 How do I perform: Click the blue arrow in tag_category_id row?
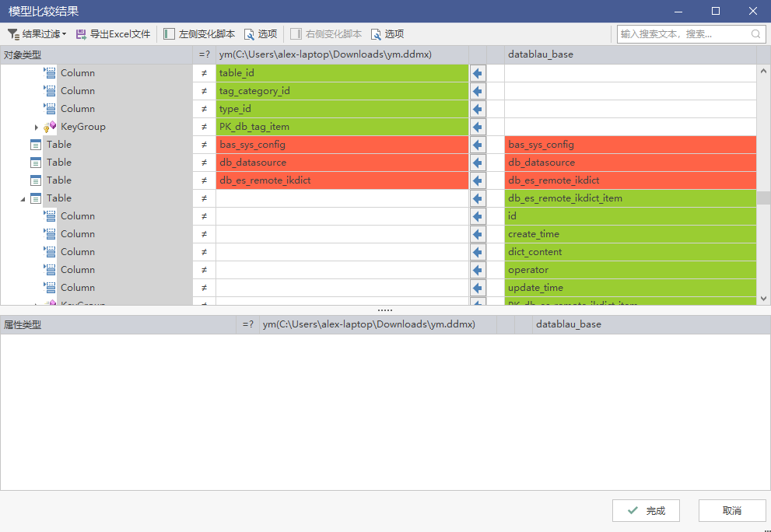[x=478, y=91]
